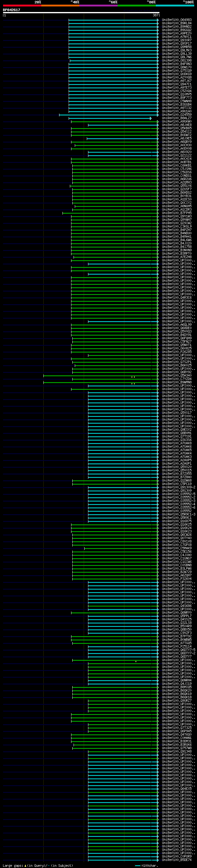Click the 387 query length label
Viewport: 197px width, 868px height.
click(x=155, y=15)
